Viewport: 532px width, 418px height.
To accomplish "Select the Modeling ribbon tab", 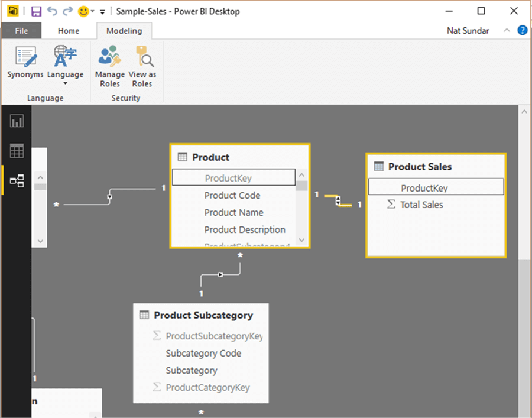I will click(124, 31).
